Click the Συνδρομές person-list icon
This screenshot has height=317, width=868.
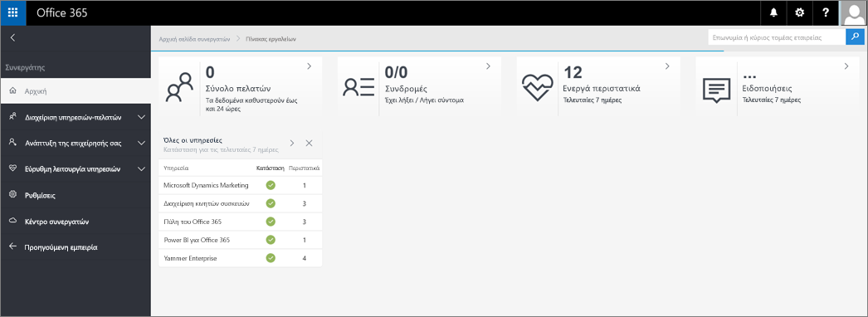358,87
